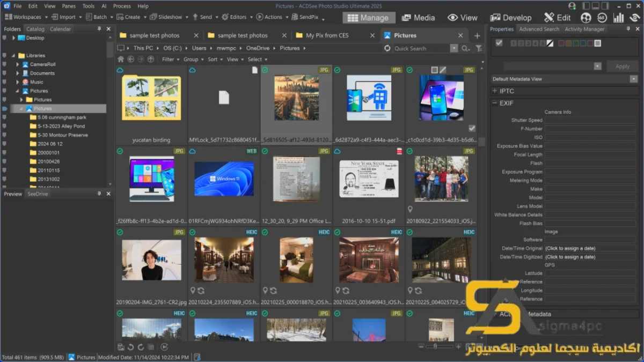Add a new folder tab with plus
Screen dimensions: 644x362
point(477,36)
